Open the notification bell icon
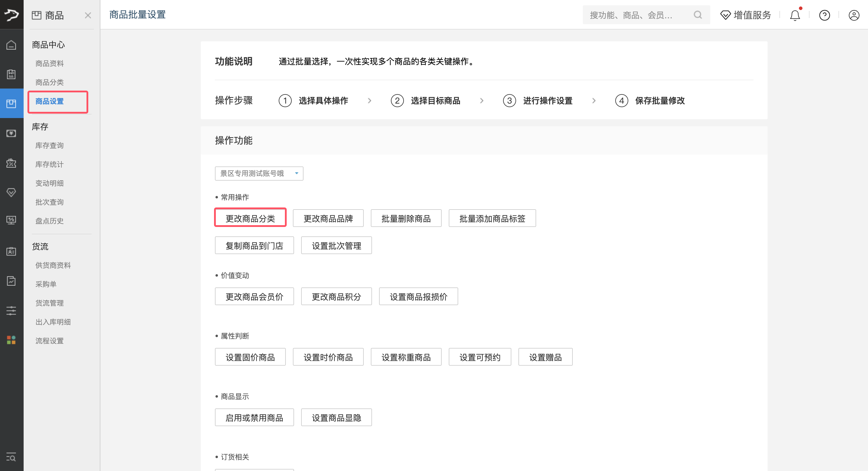 pyautogui.click(x=795, y=15)
